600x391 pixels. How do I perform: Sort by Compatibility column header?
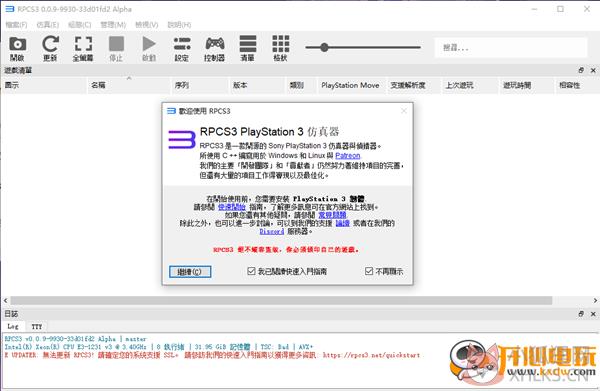tap(577, 85)
